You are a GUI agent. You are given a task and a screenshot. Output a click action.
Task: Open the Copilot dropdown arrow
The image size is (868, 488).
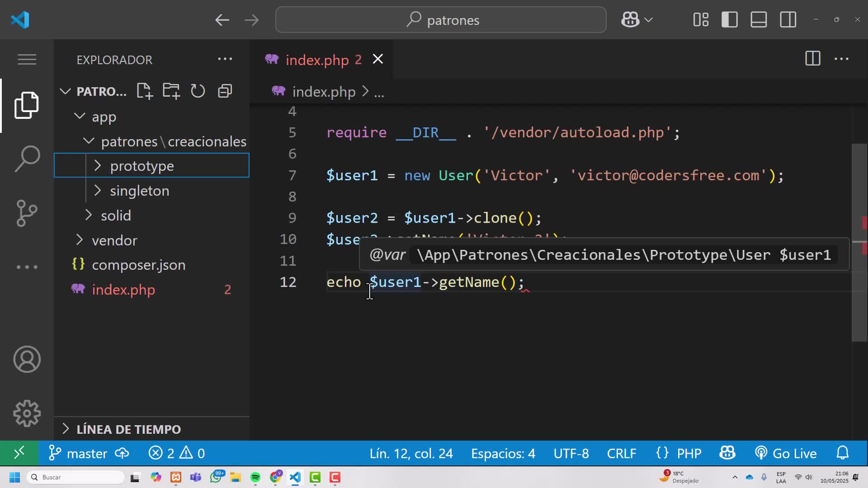(x=648, y=20)
